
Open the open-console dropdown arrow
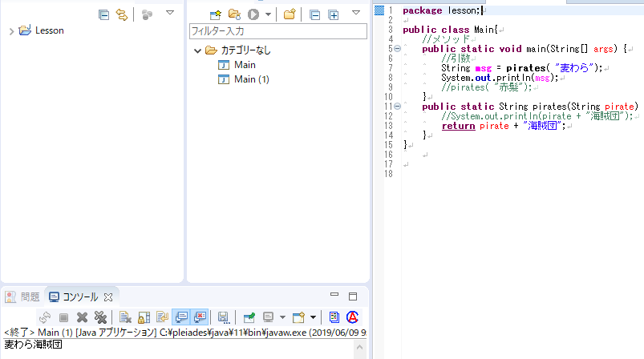[313, 317]
